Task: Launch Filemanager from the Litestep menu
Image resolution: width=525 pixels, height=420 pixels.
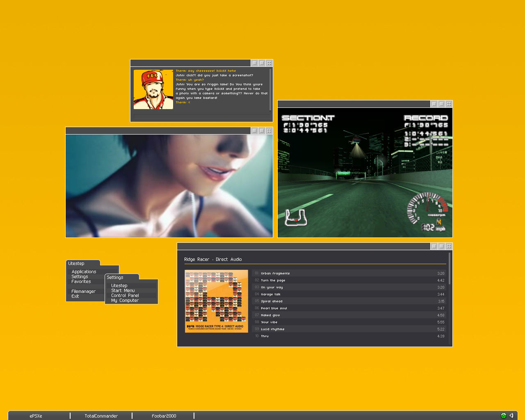Action: [x=83, y=291]
